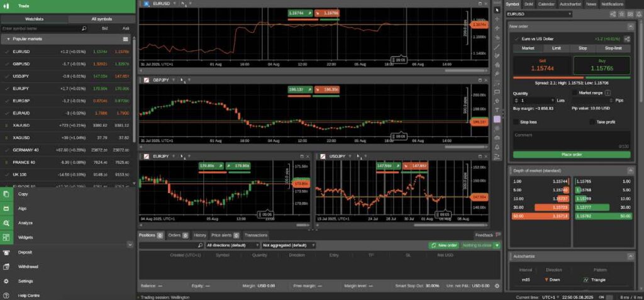Screen dimensions: 644x300
Task: Open the Algo section in the sidebar
Action: point(22,208)
